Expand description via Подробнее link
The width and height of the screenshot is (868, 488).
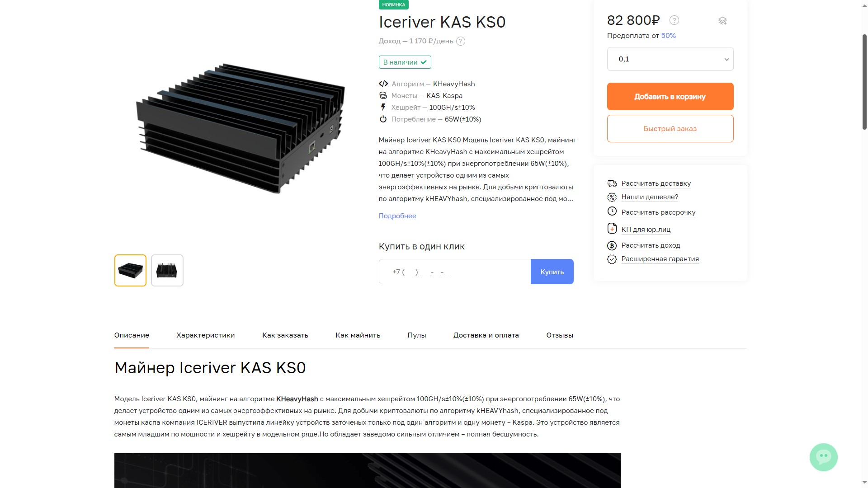click(397, 216)
